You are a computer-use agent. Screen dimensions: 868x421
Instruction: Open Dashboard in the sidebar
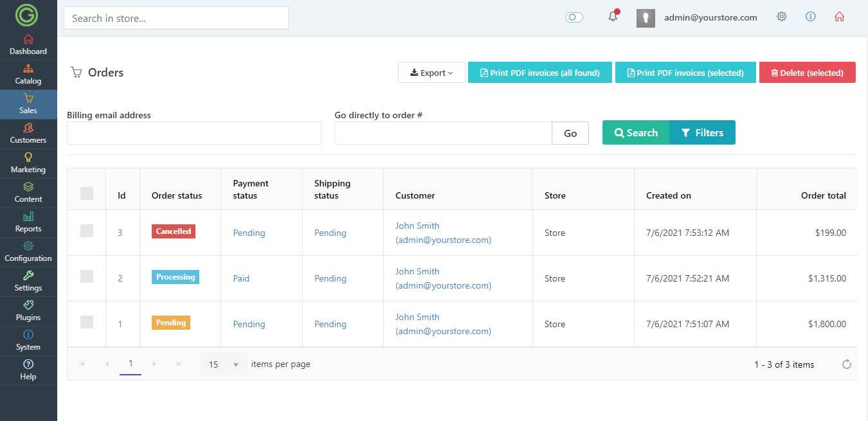coord(28,45)
